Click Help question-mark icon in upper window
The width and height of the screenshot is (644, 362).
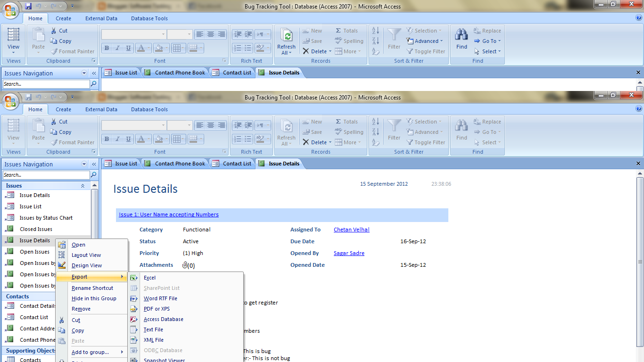tap(639, 18)
